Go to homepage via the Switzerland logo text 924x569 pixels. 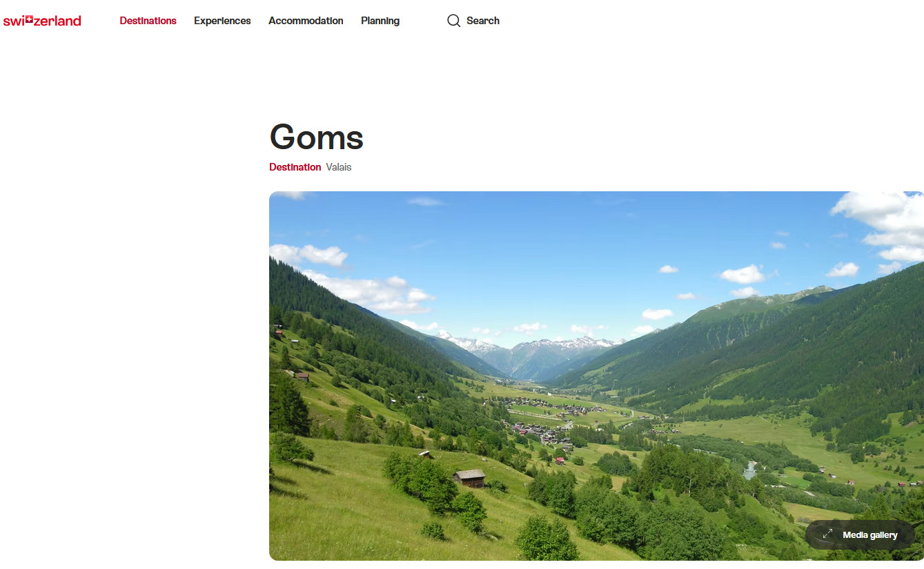coord(42,21)
